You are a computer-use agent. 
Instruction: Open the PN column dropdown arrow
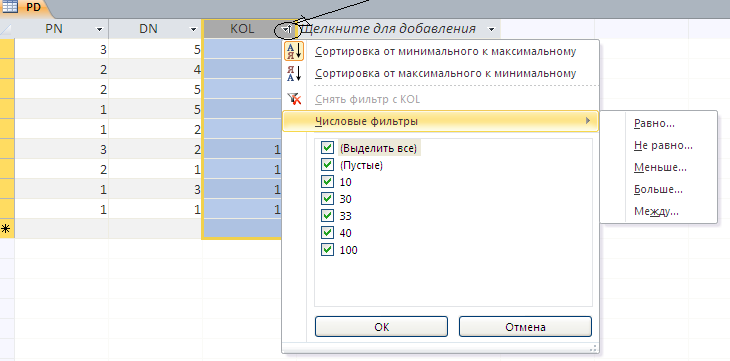click(x=99, y=29)
